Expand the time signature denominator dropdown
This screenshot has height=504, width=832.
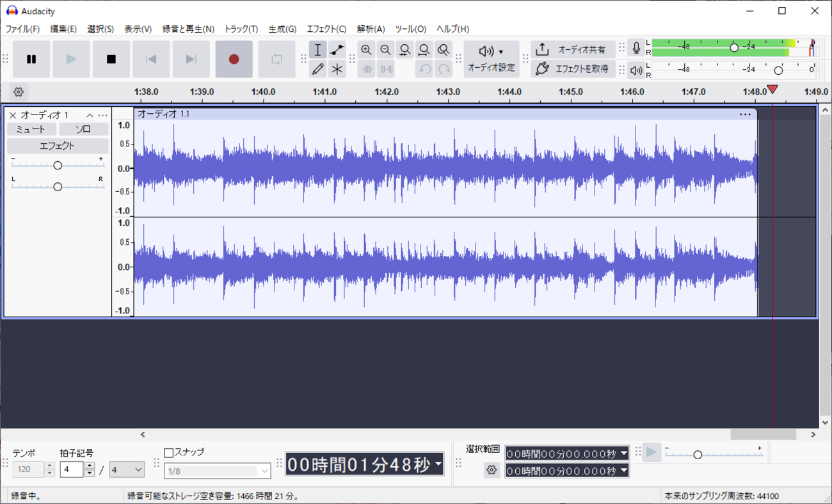coord(127,469)
